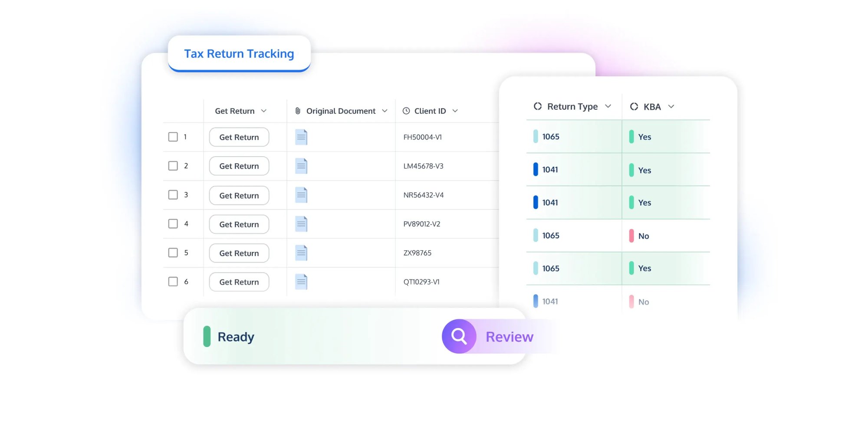Screen dimensions: 868x427
Task: Tick the checkbox beside row 6
Action: pyautogui.click(x=173, y=281)
